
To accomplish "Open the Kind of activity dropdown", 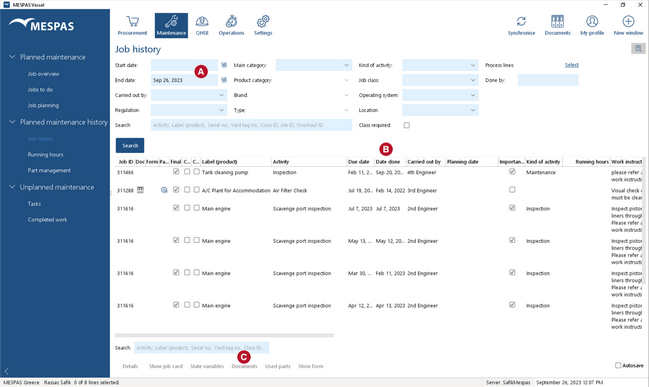I will pyautogui.click(x=440, y=65).
